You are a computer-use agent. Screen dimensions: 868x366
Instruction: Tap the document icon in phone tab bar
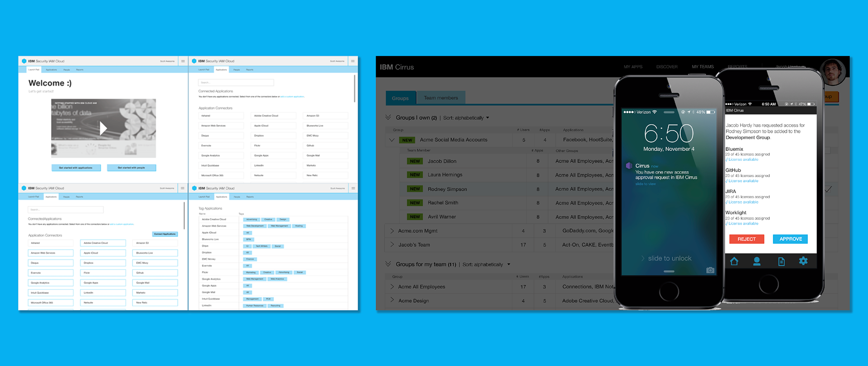point(781,261)
